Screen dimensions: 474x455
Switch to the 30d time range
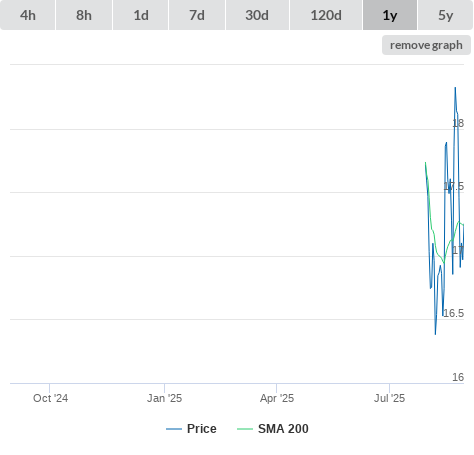pos(257,15)
